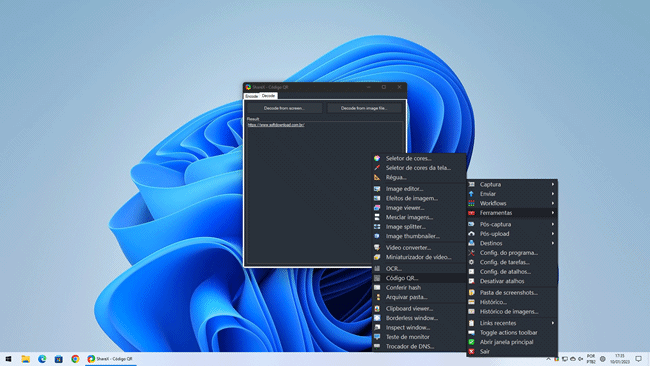The height and width of the screenshot is (366, 650).
Task: Click the Image splitter icon
Action: click(377, 227)
